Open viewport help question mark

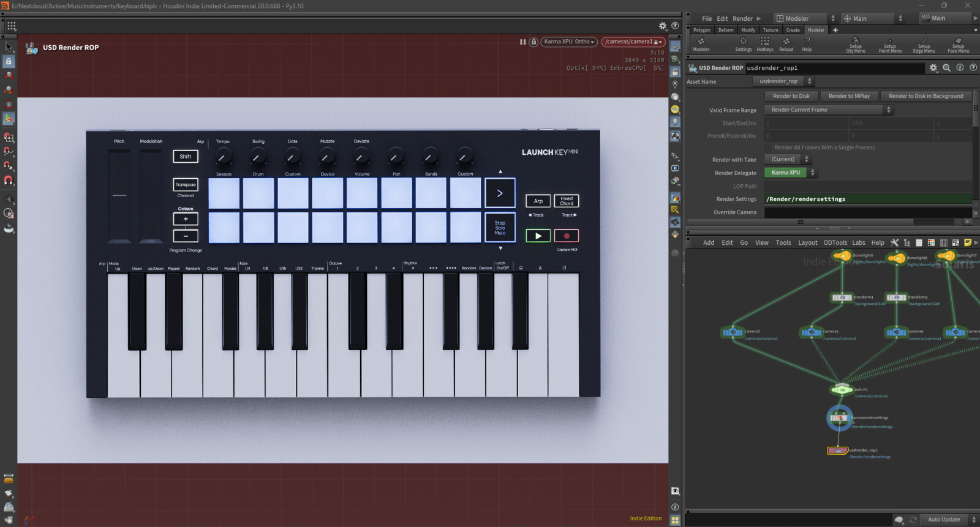pyautogui.click(x=675, y=26)
